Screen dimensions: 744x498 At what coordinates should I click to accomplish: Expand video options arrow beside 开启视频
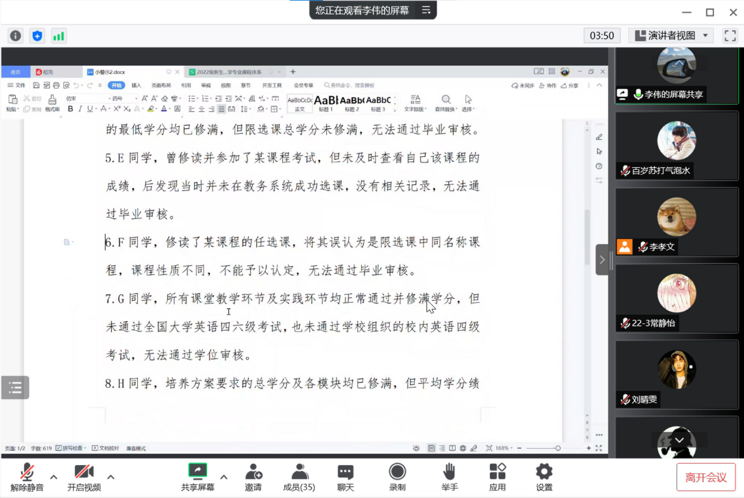pyautogui.click(x=111, y=477)
